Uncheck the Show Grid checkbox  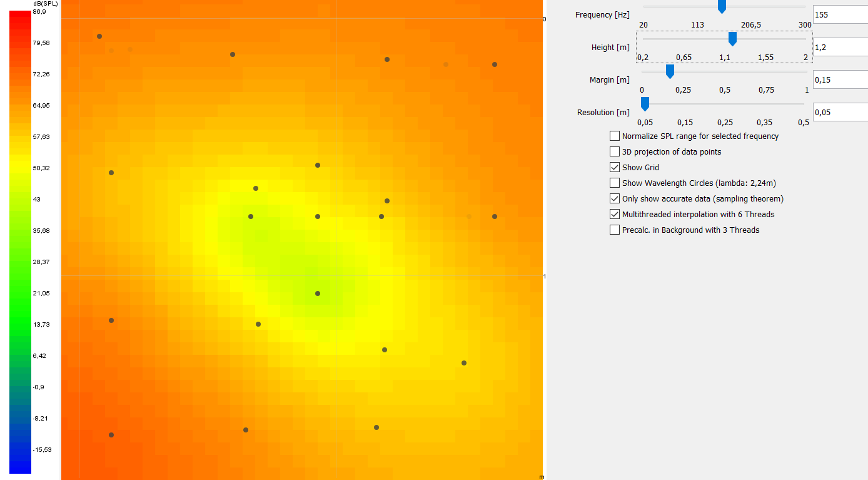[x=615, y=167]
